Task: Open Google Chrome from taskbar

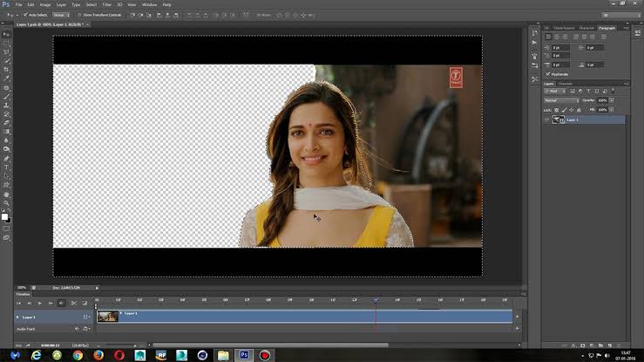Action: (x=78, y=355)
